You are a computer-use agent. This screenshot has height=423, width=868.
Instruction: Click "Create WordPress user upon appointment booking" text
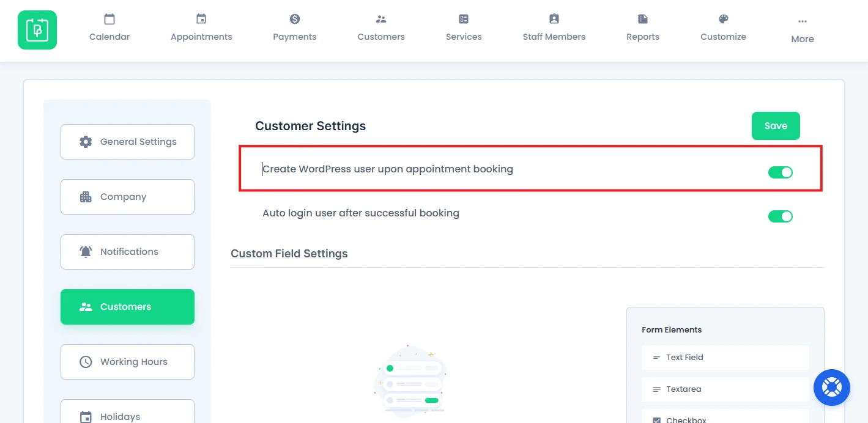tap(388, 169)
